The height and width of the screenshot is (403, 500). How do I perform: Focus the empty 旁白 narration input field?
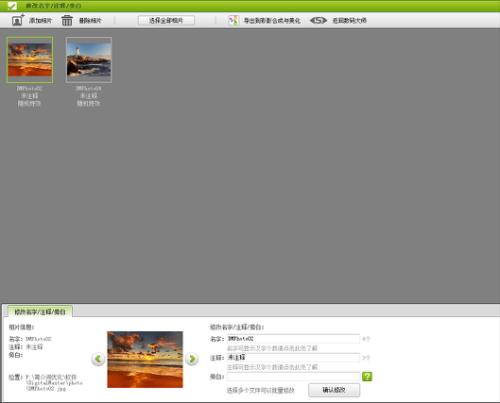(293, 376)
